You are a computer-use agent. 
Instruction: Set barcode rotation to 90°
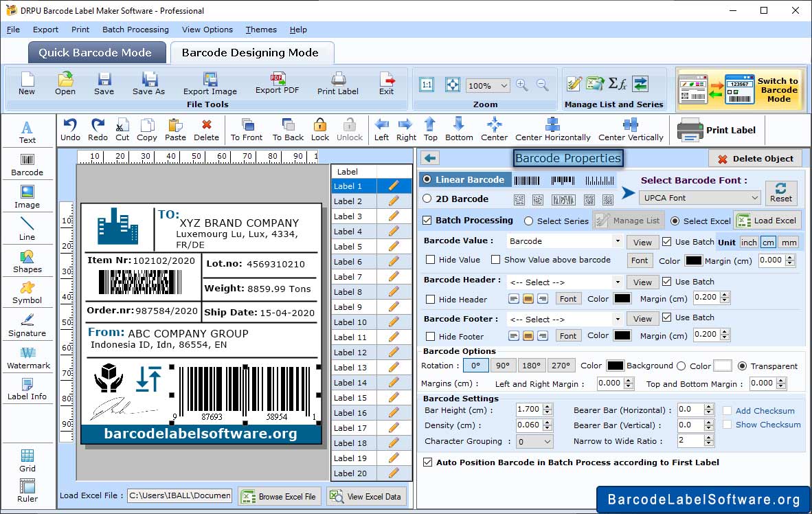tap(503, 366)
